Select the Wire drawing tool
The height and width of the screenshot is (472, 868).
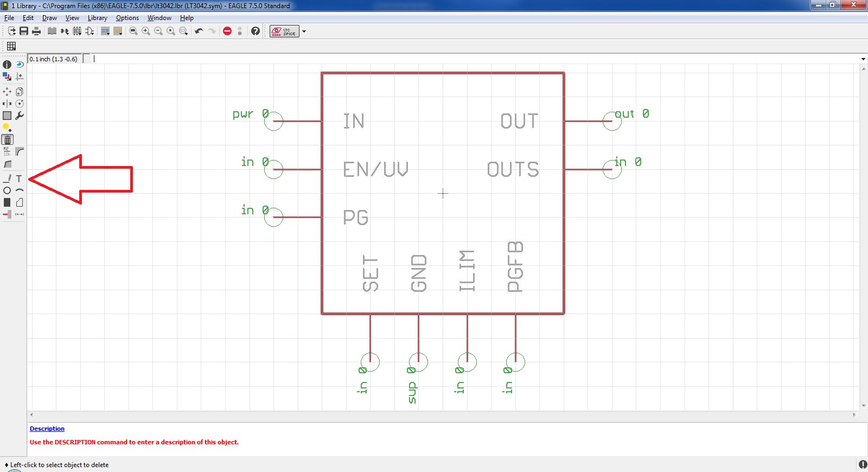click(x=7, y=178)
